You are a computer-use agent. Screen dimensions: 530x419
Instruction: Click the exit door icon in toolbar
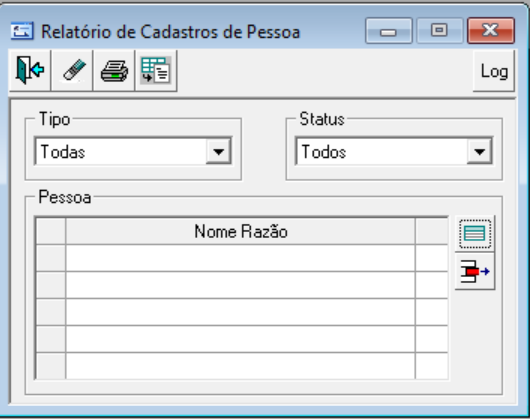[30, 70]
